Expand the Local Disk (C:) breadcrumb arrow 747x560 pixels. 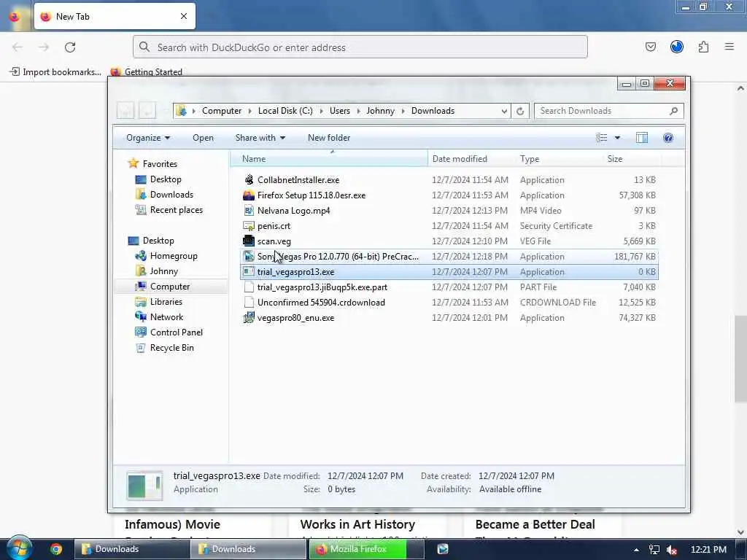[x=321, y=111]
